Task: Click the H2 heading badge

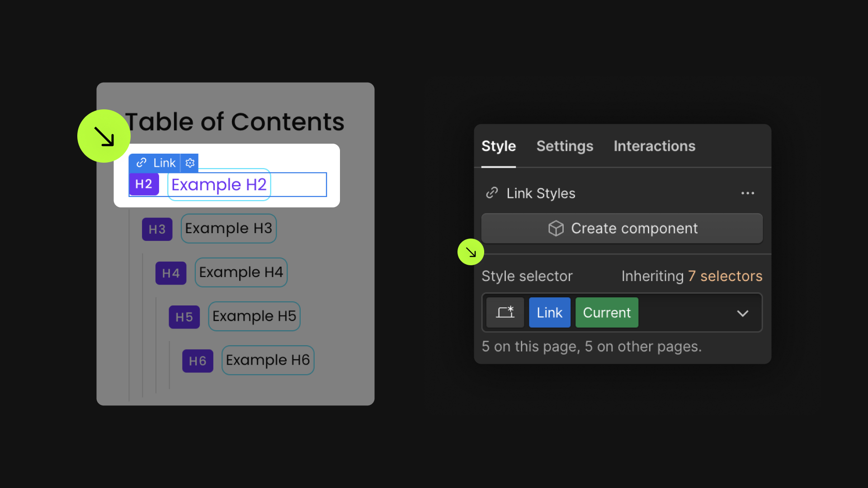Action: point(144,184)
